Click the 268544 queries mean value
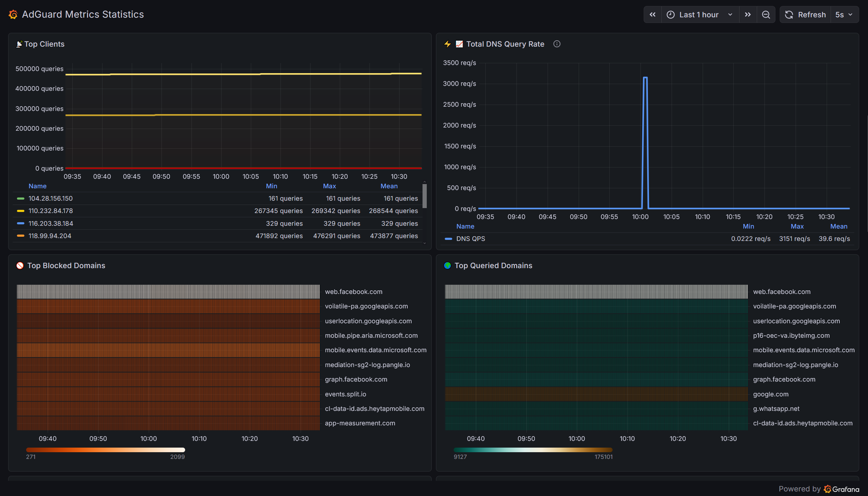 pyautogui.click(x=393, y=211)
